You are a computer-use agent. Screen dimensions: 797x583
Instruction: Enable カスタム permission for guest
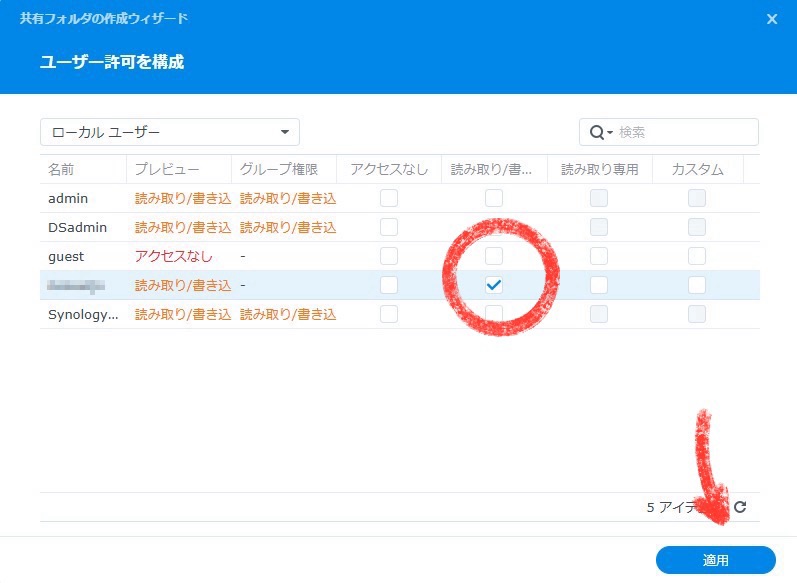pos(697,256)
